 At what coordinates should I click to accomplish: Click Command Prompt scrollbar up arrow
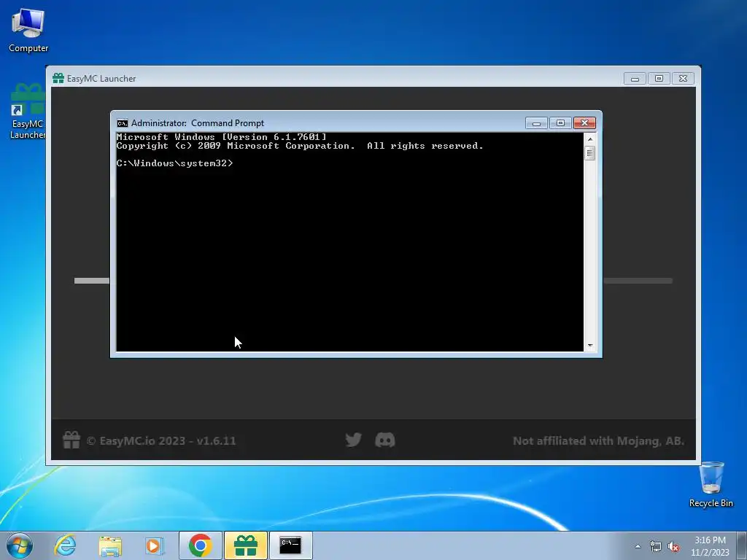589,139
